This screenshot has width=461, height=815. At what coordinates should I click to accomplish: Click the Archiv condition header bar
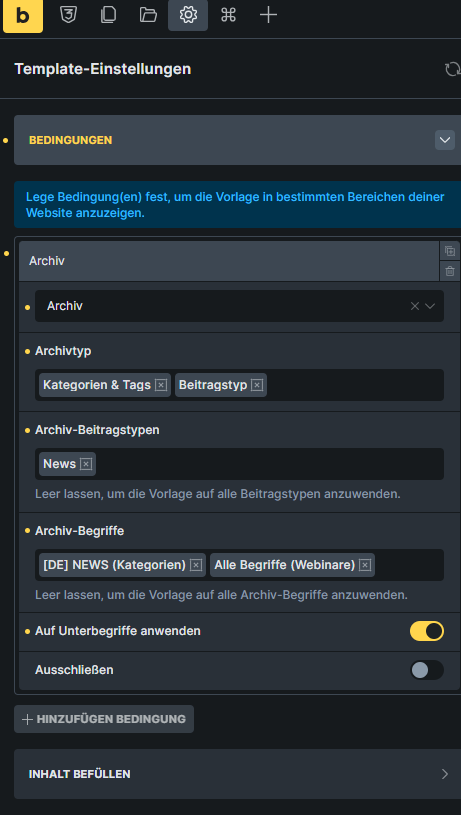(x=229, y=261)
